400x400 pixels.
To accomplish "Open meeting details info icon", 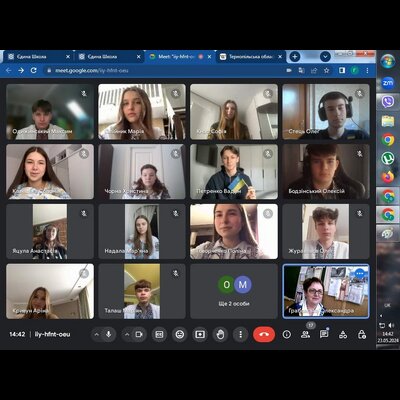I will tap(287, 334).
